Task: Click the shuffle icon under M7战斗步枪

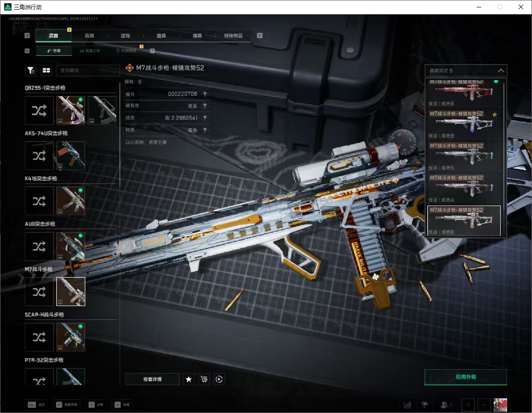Action: [x=39, y=291]
